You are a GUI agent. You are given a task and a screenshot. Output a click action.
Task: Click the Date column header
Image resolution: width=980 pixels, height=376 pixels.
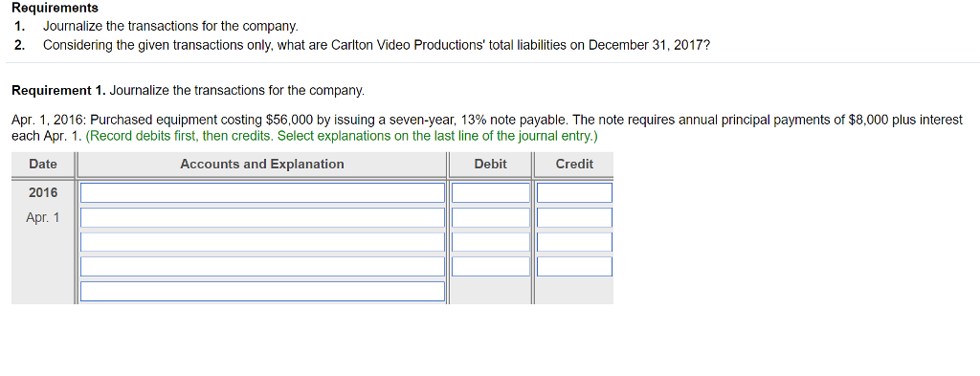click(42, 165)
